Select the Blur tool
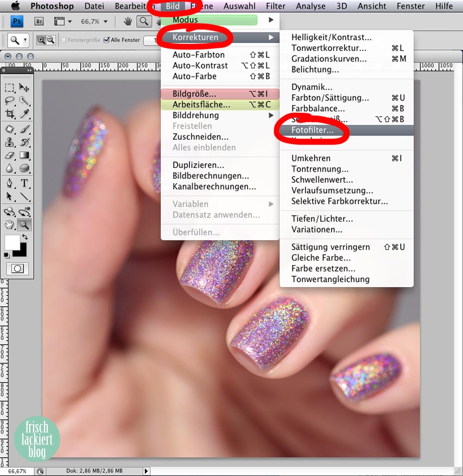Image resolution: width=463 pixels, height=476 pixels. (9, 168)
